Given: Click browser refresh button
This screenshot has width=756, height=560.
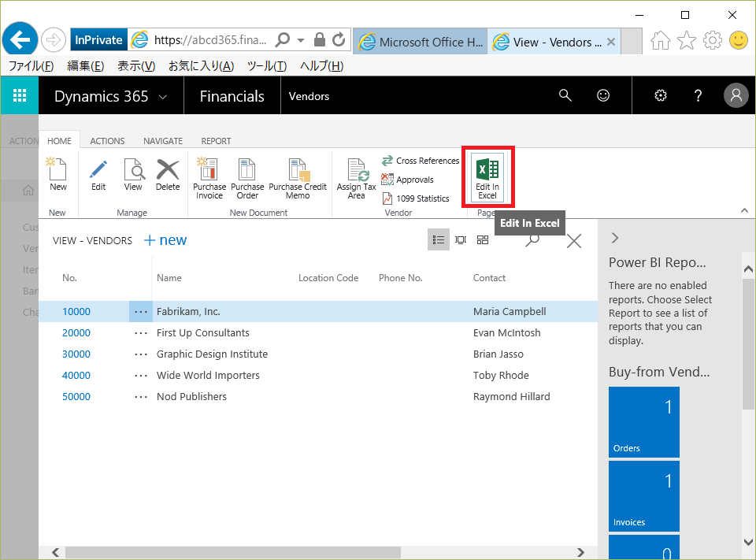Looking at the screenshot, I should point(339,39).
